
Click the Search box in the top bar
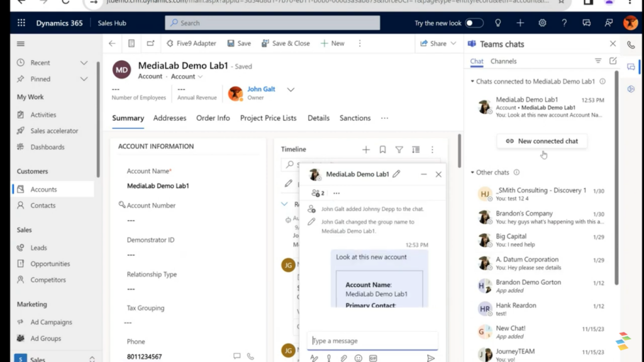coord(272,22)
